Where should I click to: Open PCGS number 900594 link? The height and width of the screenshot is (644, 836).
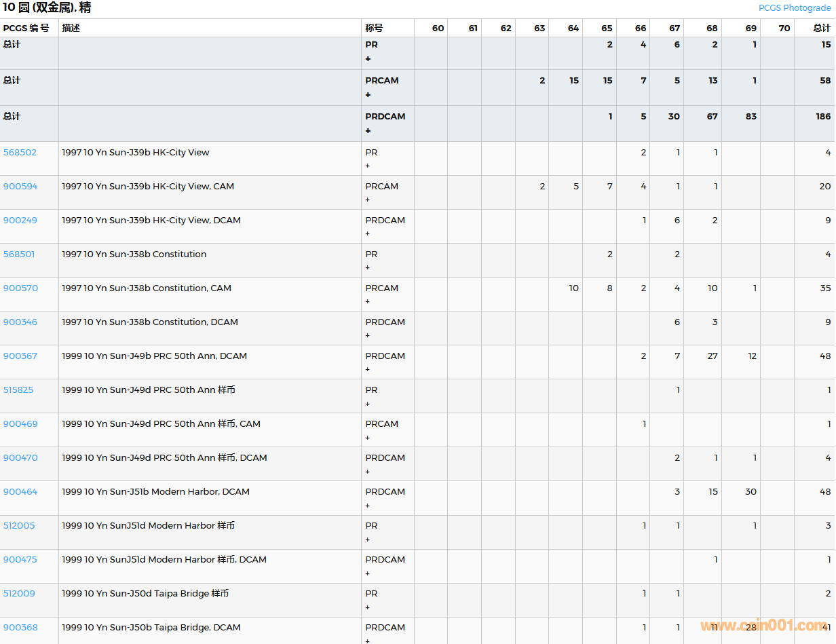click(x=20, y=187)
